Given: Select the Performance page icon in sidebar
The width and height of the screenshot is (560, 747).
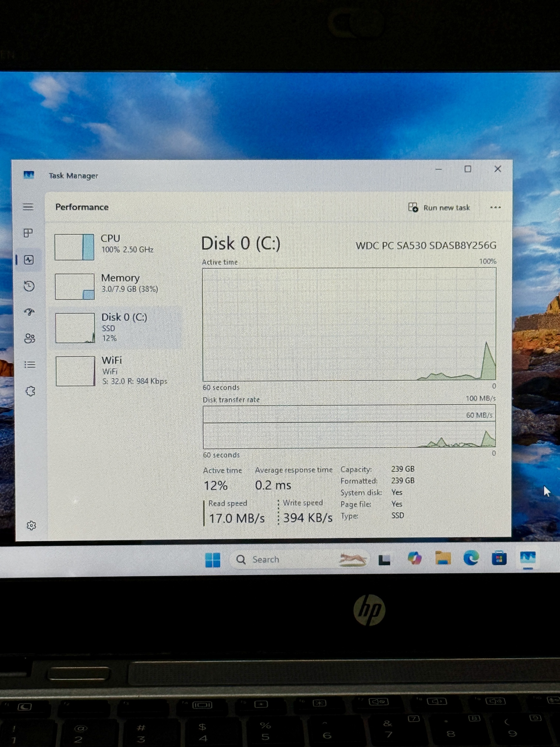Looking at the screenshot, I should click(x=29, y=260).
